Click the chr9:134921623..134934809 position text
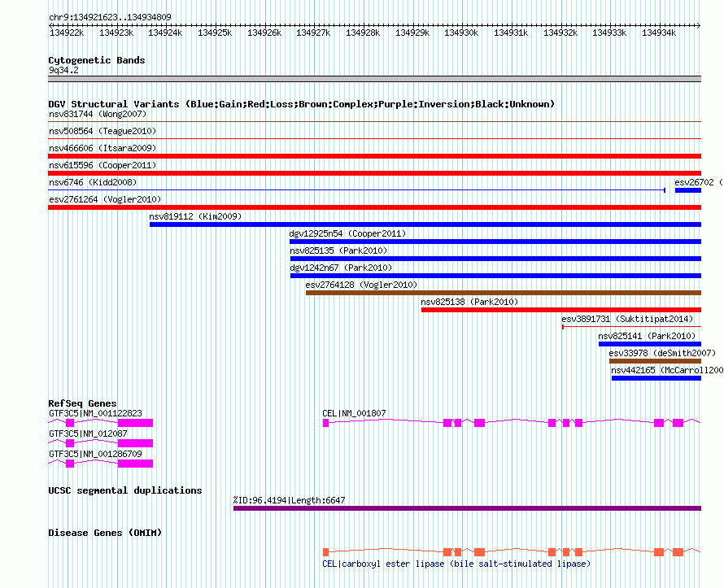724x588 pixels. pyautogui.click(x=110, y=17)
